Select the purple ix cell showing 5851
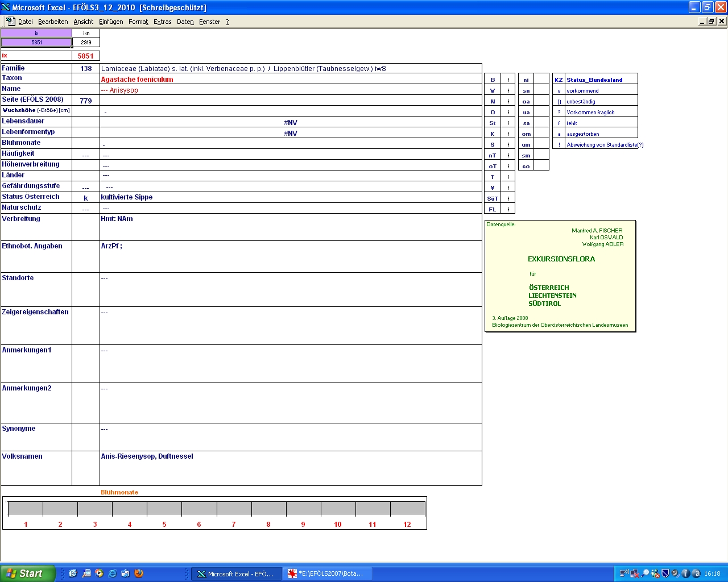Image resolution: width=728 pixels, height=582 pixels. pyautogui.click(x=36, y=42)
